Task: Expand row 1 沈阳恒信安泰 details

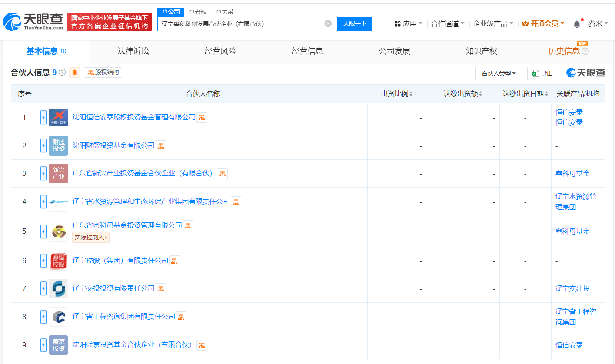Action: (43, 117)
